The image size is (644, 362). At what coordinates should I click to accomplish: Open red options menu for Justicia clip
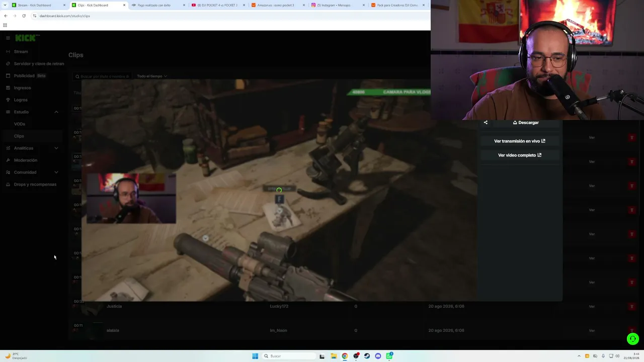point(632,307)
